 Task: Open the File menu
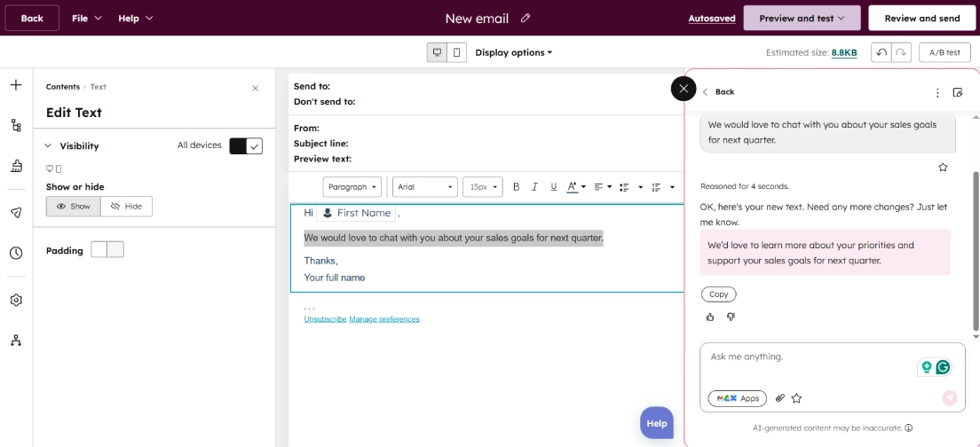coord(87,18)
